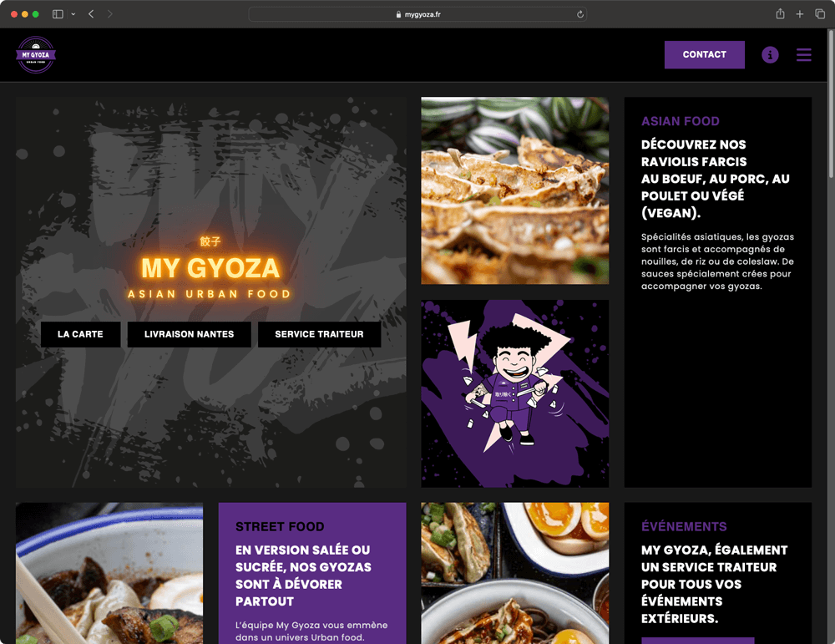Zoom the Safari window with green button
The height and width of the screenshot is (644, 835).
click(36, 14)
